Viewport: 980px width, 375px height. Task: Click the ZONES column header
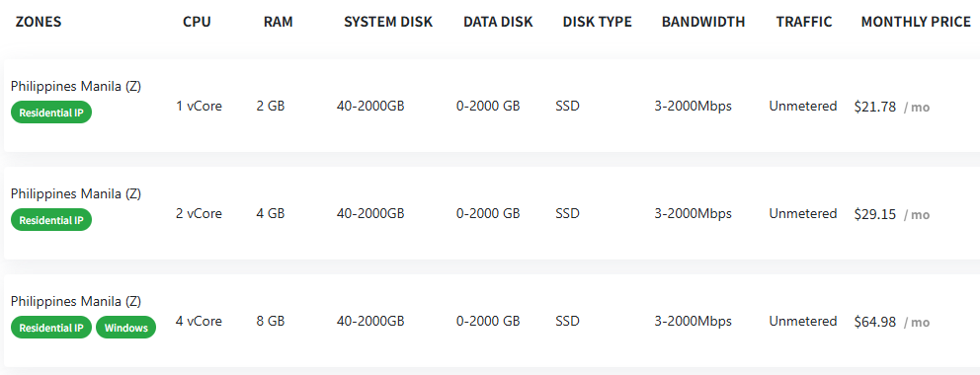tap(39, 22)
